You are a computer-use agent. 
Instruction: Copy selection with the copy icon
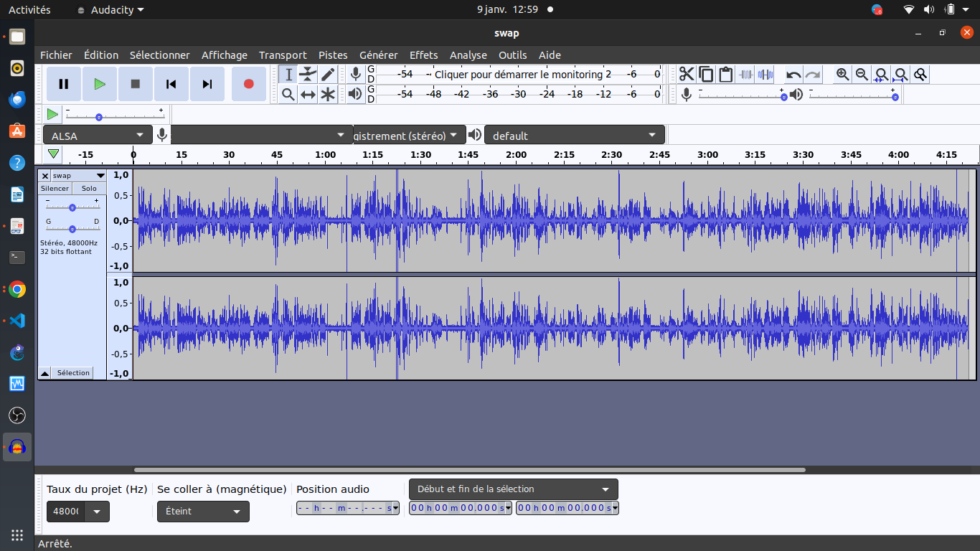pos(706,75)
